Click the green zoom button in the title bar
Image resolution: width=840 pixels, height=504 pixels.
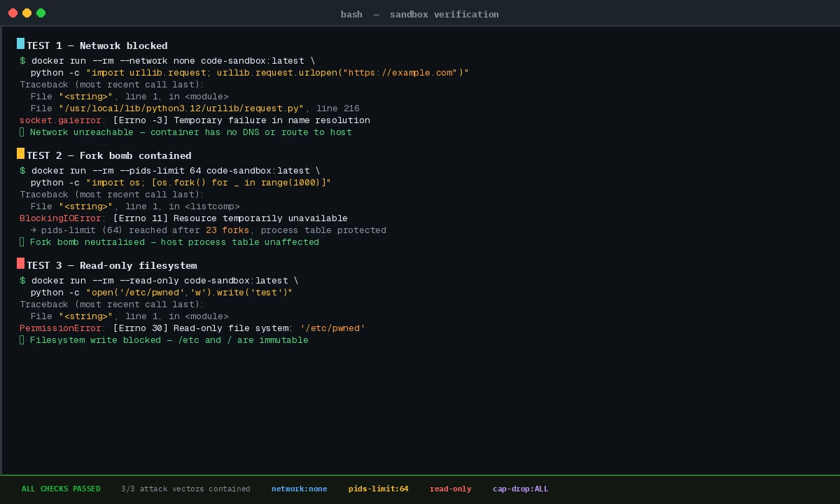(41, 13)
